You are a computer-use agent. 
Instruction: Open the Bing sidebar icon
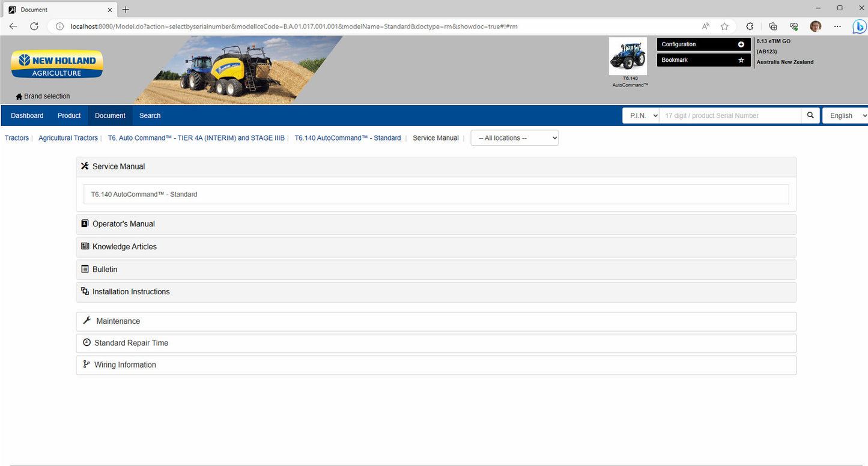tap(860, 26)
